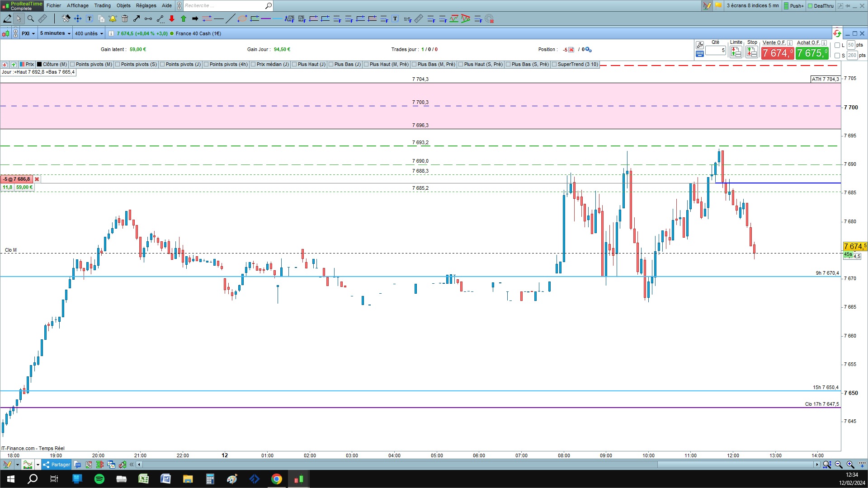The height and width of the screenshot is (488, 868).
Task: Open the 400 unités dropdown
Action: tap(89, 33)
